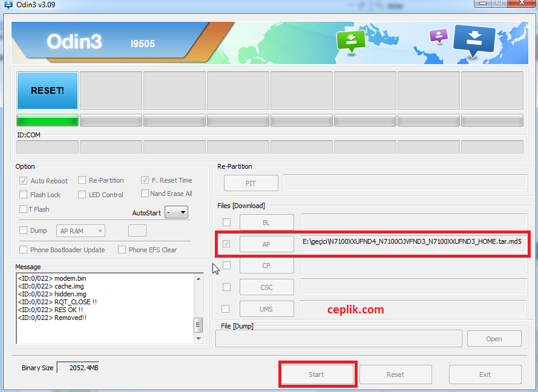Screen dimensions: 538x392
Task: Click the purple download icon in banner
Action: tap(439, 36)
